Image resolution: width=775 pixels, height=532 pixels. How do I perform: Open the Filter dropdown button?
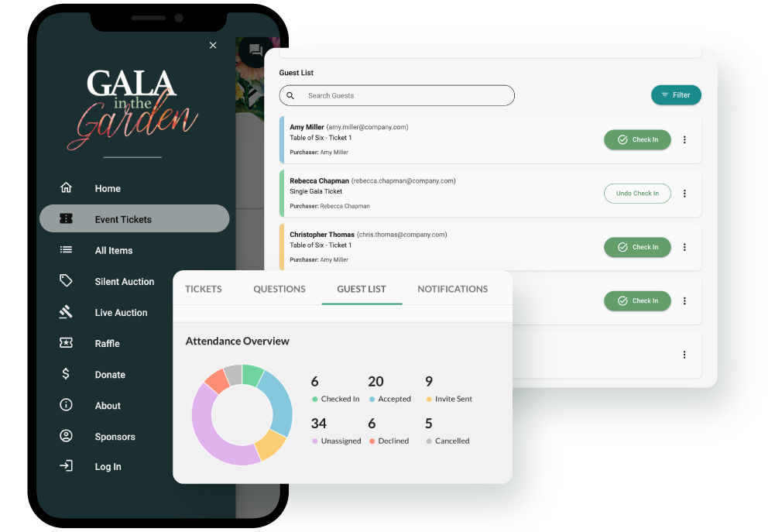pyautogui.click(x=676, y=95)
